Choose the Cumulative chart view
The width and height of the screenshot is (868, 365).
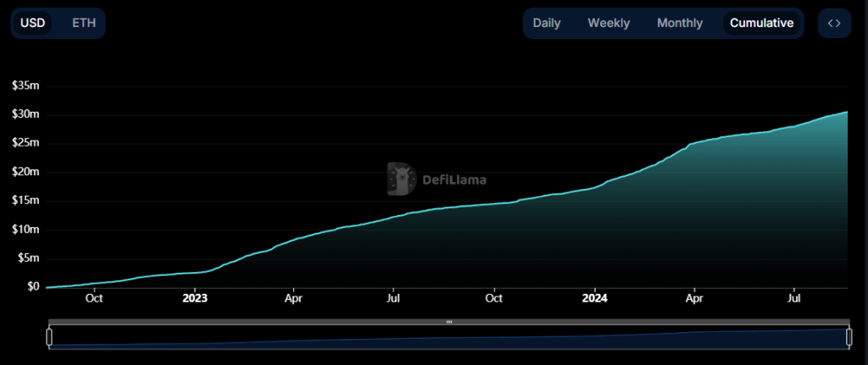tap(761, 23)
